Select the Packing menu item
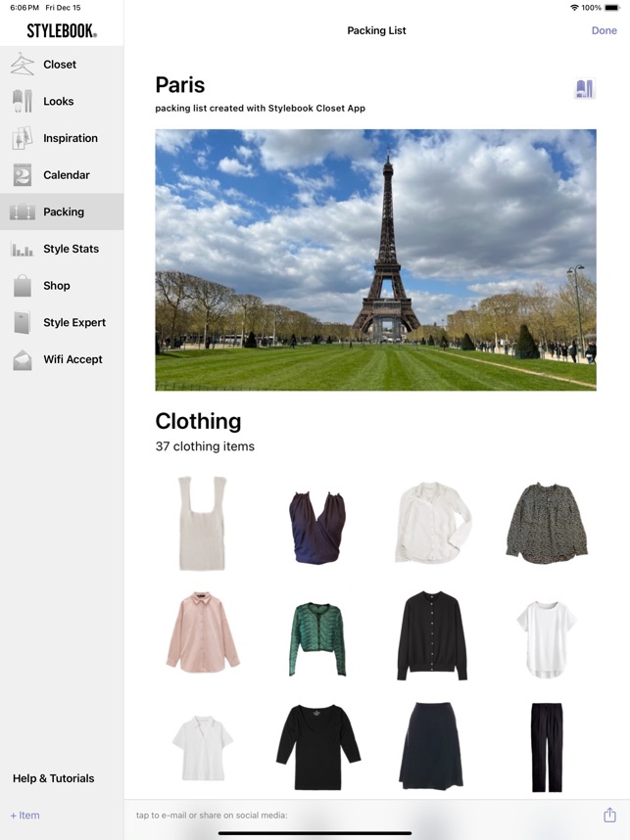This screenshot has width=630, height=840. 62,212
